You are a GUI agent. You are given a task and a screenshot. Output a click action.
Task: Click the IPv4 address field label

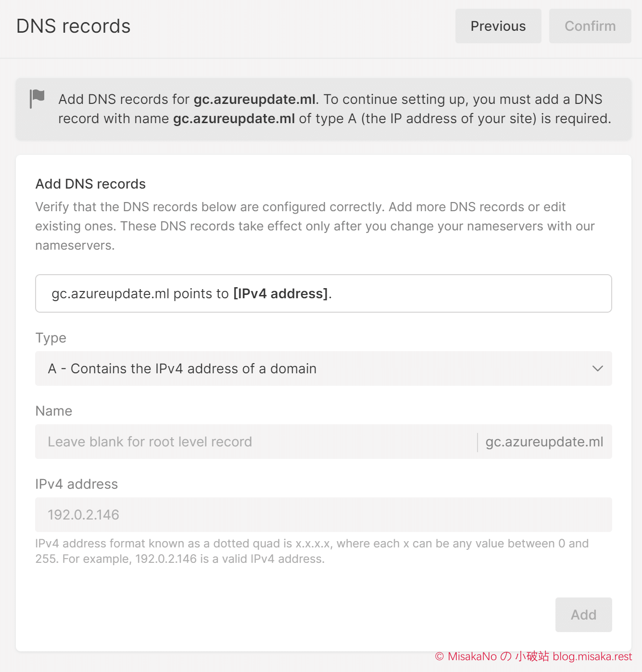tap(76, 484)
